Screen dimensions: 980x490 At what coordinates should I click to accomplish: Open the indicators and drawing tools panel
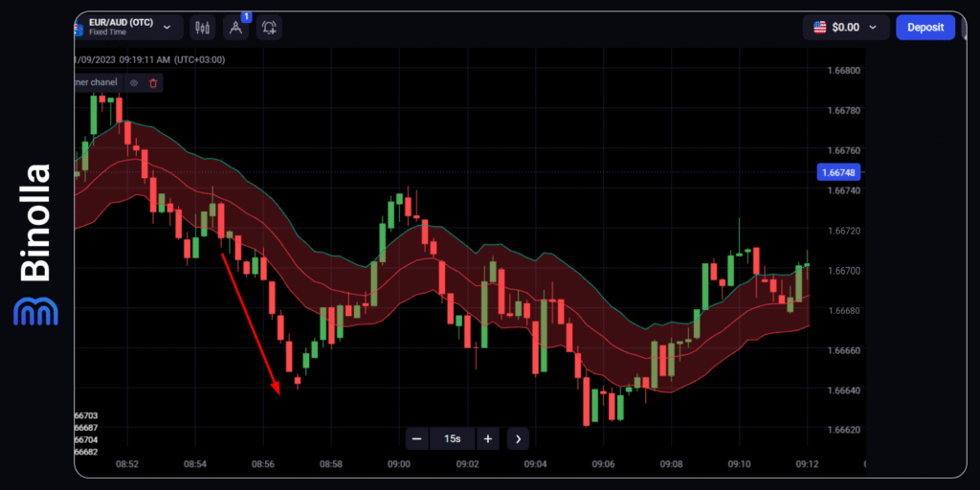(235, 28)
